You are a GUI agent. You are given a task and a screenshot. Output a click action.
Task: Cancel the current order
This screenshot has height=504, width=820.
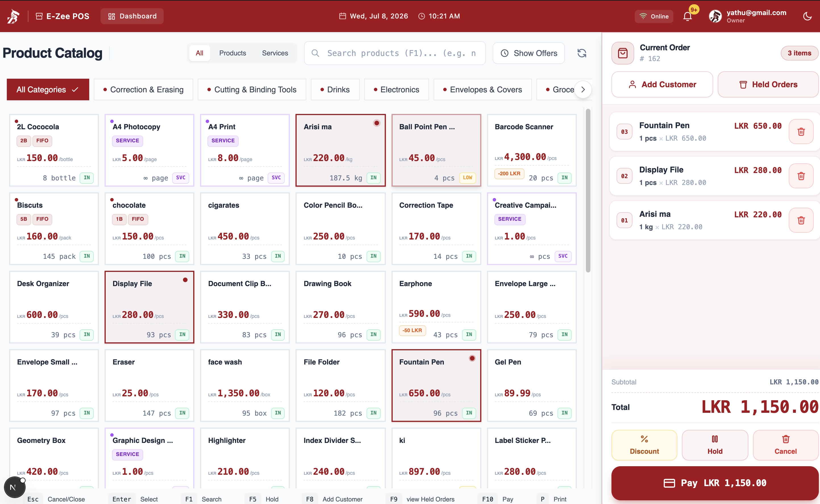(785, 445)
